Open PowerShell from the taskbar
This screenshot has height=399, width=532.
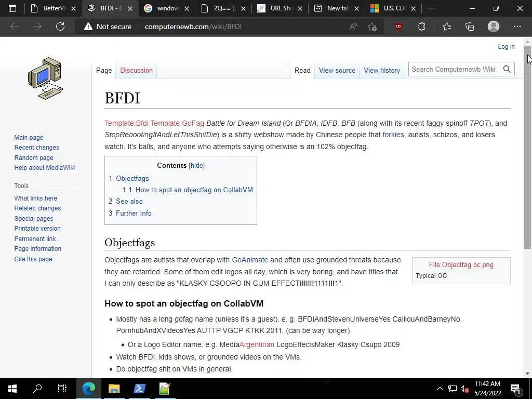[x=139, y=389]
